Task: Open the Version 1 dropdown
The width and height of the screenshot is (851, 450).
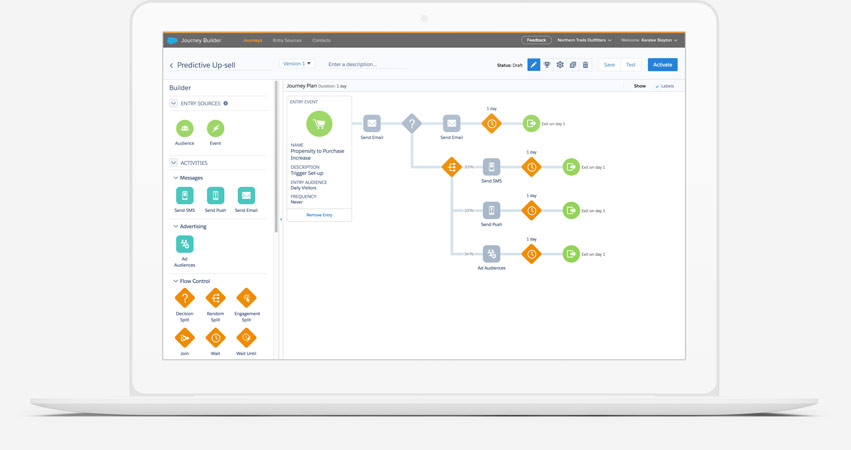Action: pyautogui.click(x=296, y=64)
